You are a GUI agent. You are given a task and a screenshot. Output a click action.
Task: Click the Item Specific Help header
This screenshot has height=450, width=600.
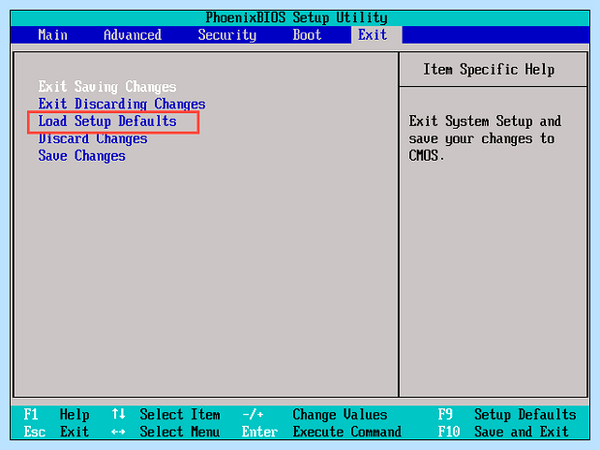click(x=489, y=70)
